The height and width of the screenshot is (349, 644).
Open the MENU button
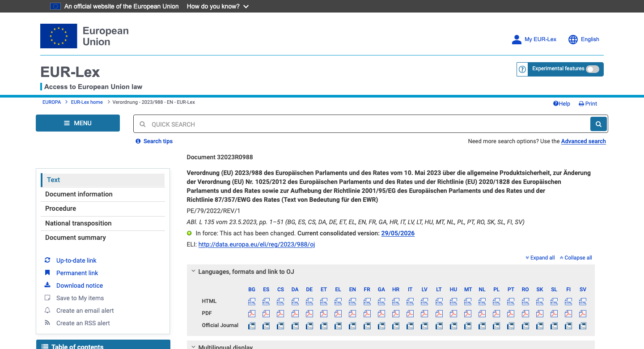click(78, 123)
